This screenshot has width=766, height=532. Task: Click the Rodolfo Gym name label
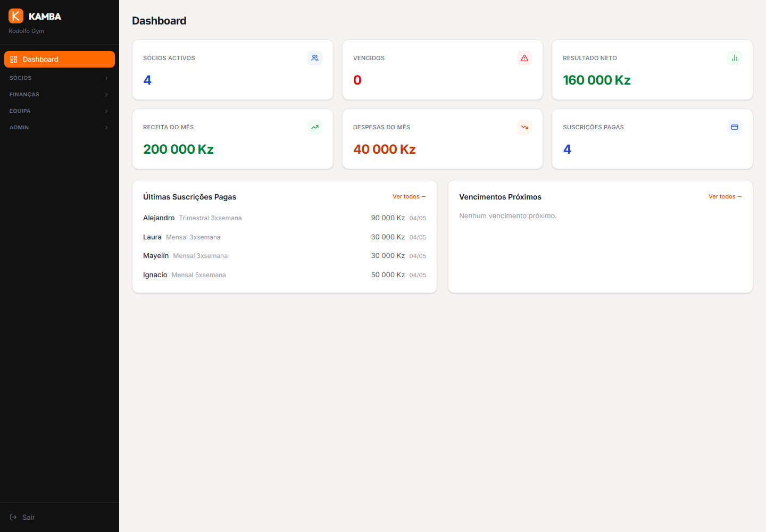tap(26, 31)
